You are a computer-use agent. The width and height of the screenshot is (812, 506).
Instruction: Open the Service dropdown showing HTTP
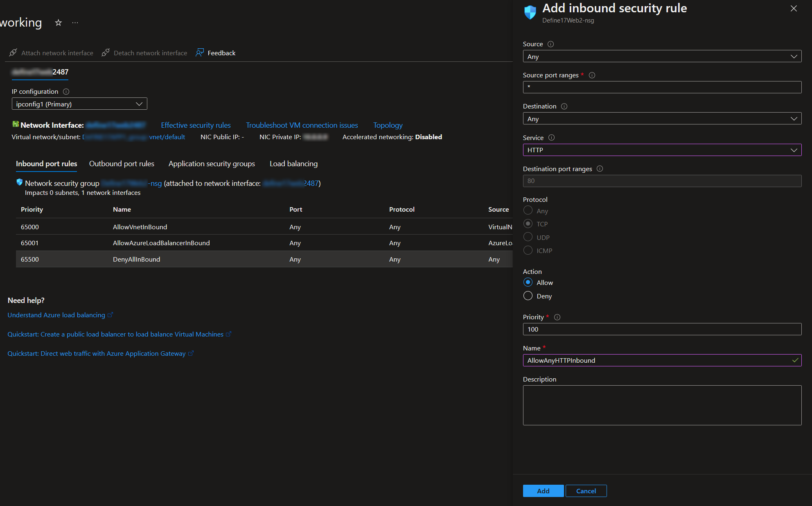click(x=662, y=150)
